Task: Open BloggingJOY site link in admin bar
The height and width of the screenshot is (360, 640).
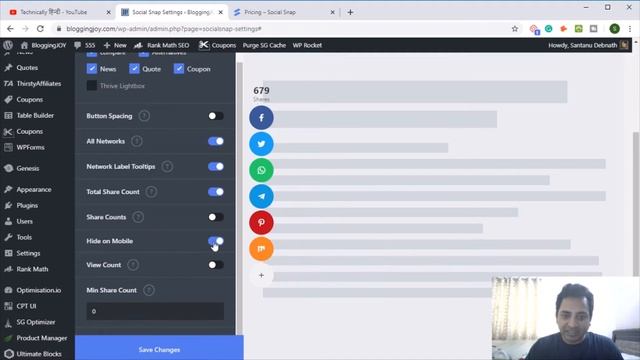Action: click(x=43, y=45)
